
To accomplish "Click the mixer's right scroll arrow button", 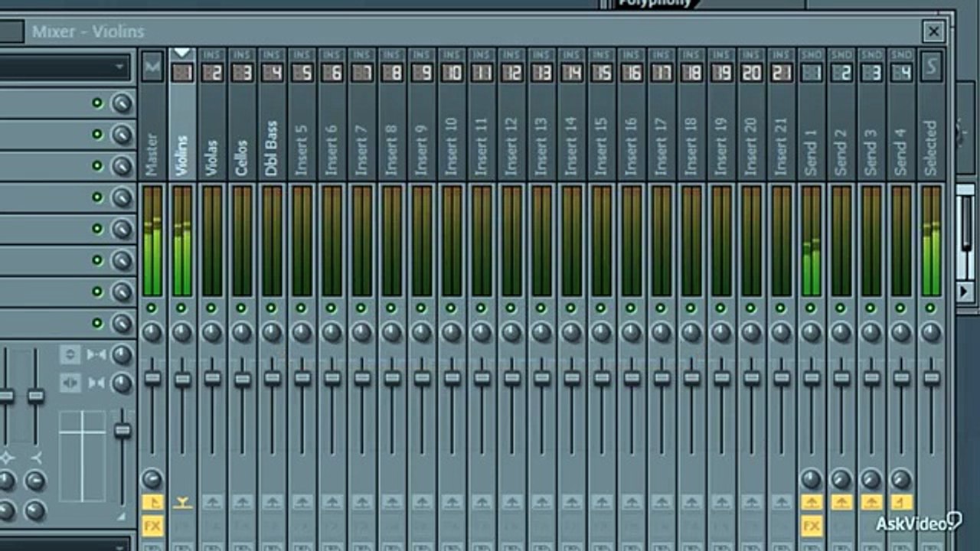I will coord(965,291).
